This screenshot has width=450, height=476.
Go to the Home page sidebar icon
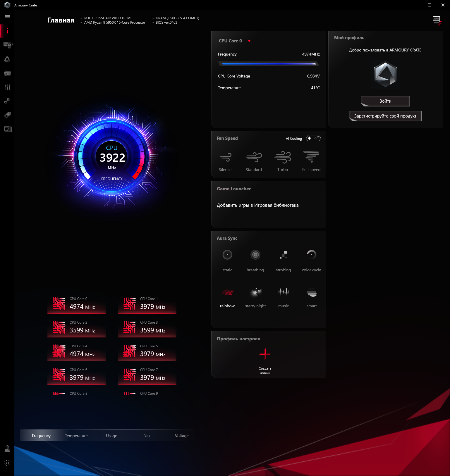click(7, 31)
